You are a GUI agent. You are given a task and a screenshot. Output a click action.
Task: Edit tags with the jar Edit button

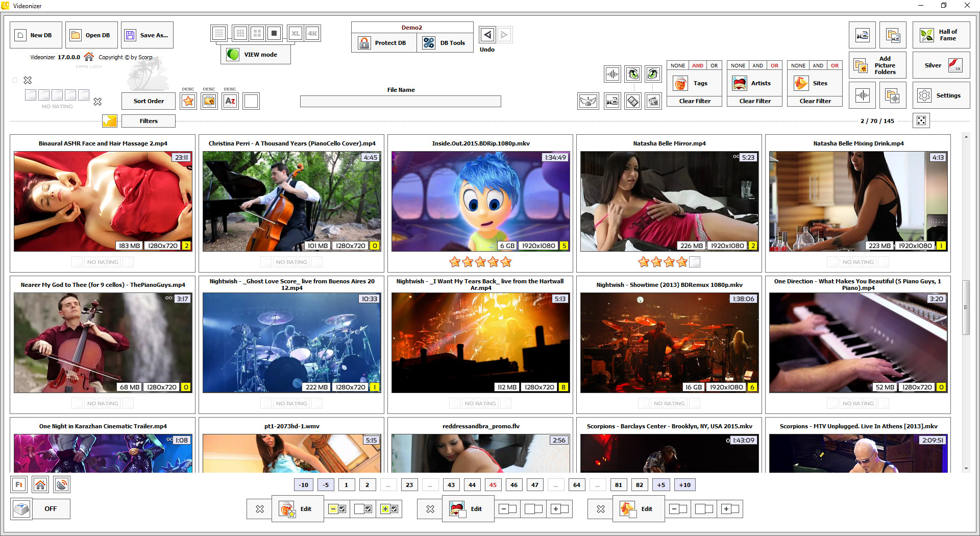coord(298,509)
